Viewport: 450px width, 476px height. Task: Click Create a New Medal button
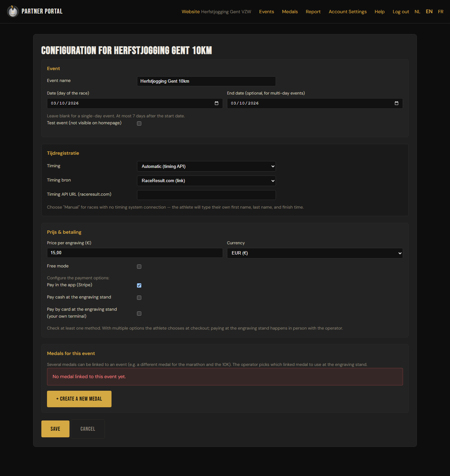click(x=79, y=399)
